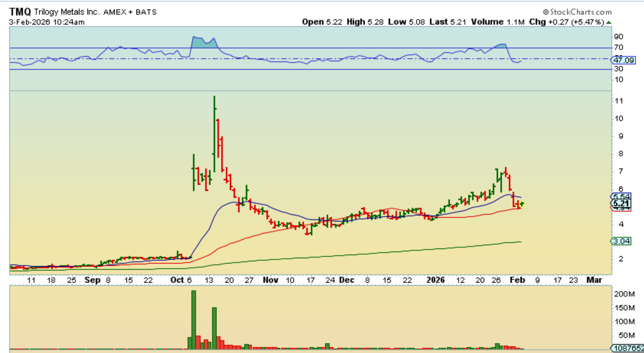Click the 50M label on the volume axis

(626, 335)
